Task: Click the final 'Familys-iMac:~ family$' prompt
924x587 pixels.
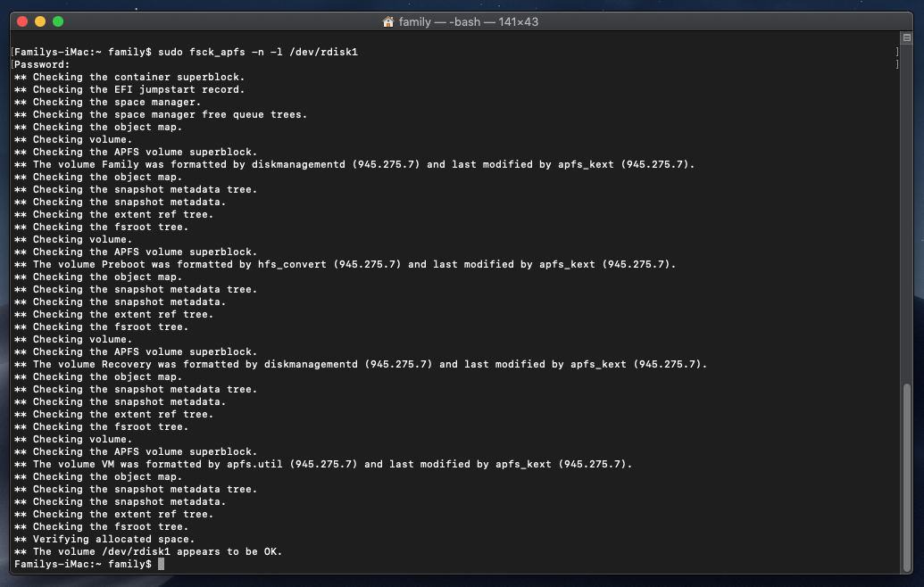Action: tap(80, 564)
